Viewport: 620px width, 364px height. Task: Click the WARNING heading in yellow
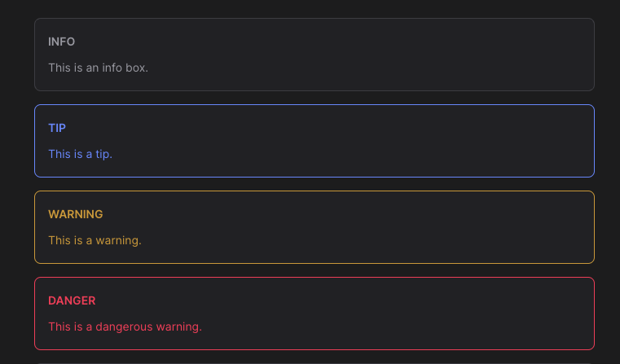[x=76, y=214]
